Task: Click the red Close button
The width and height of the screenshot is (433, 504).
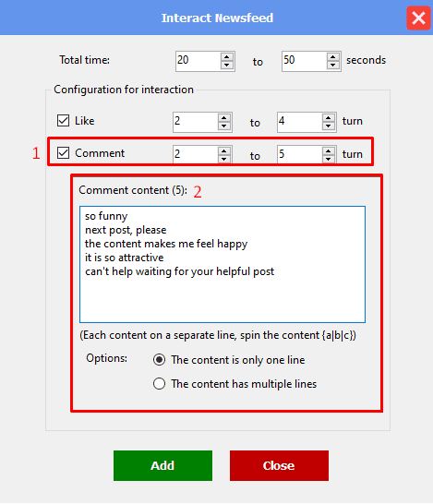Action: (279, 465)
